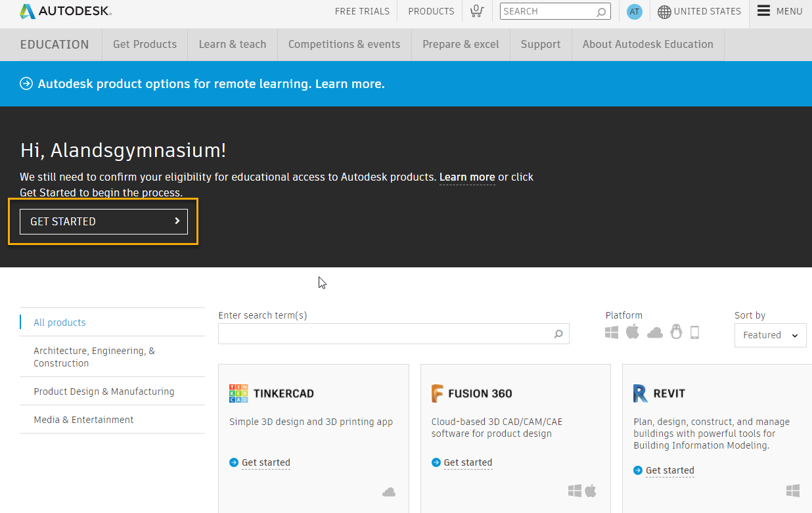This screenshot has width=812, height=513.
Task: Open the Support menu
Action: (541, 45)
